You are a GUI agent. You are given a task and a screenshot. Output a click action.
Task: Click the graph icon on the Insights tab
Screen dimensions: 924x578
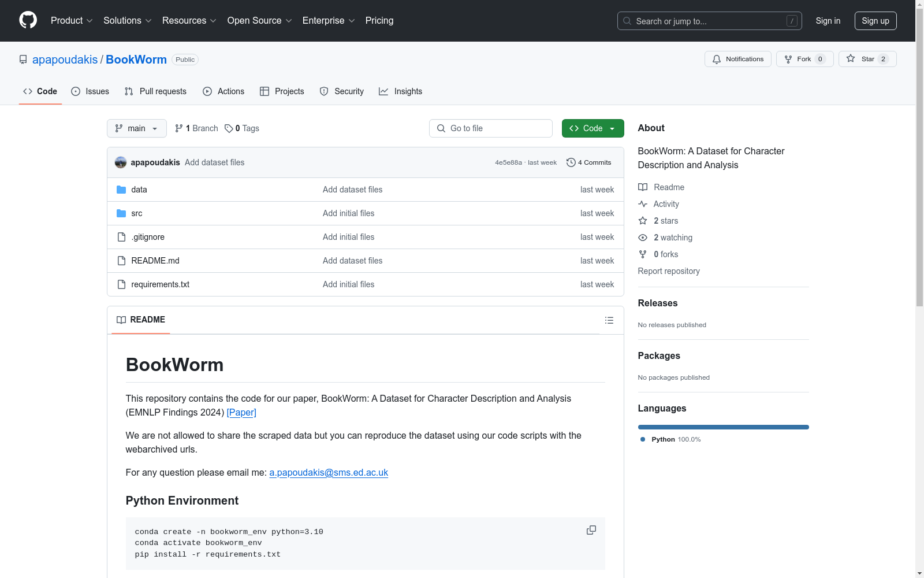(x=383, y=91)
